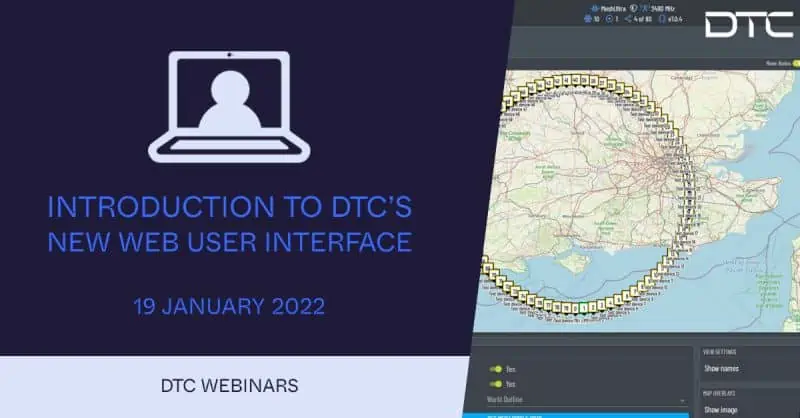The width and height of the screenshot is (800, 418).
Task: Click the map showing the device ring
Action: point(636,201)
